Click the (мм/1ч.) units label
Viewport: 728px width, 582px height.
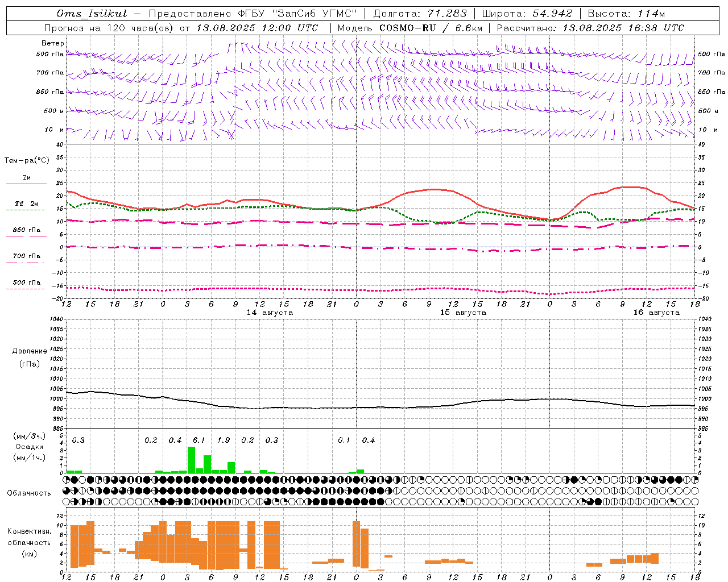(x=29, y=458)
